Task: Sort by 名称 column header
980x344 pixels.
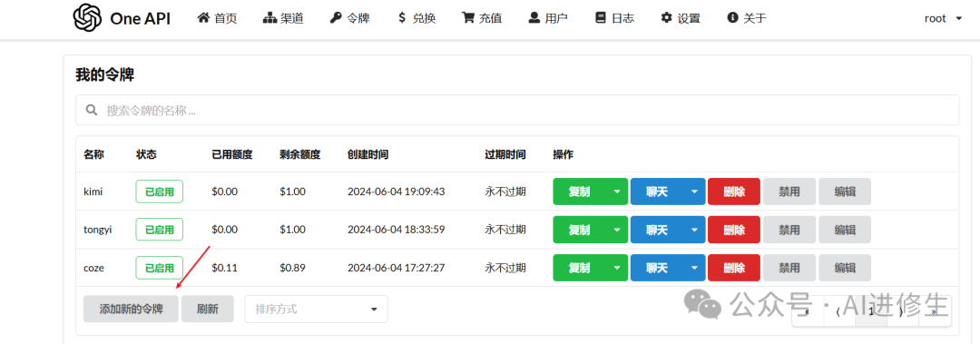Action: (x=93, y=154)
